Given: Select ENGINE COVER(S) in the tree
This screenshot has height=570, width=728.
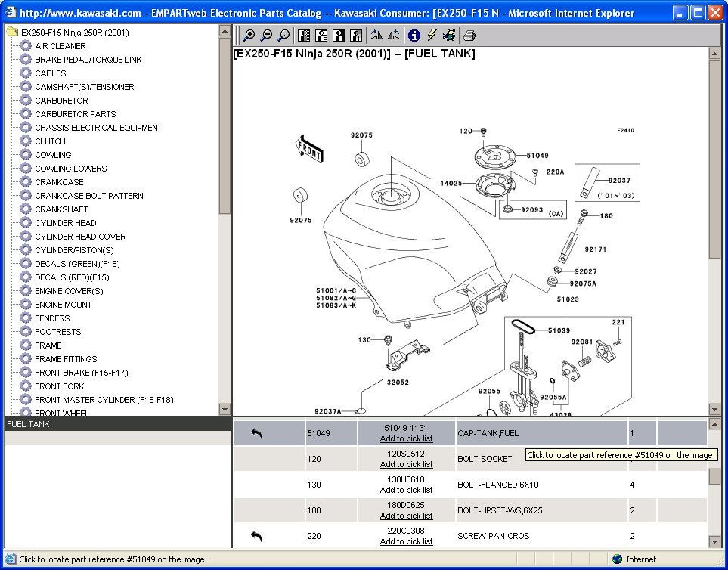Looking at the screenshot, I should [70, 291].
